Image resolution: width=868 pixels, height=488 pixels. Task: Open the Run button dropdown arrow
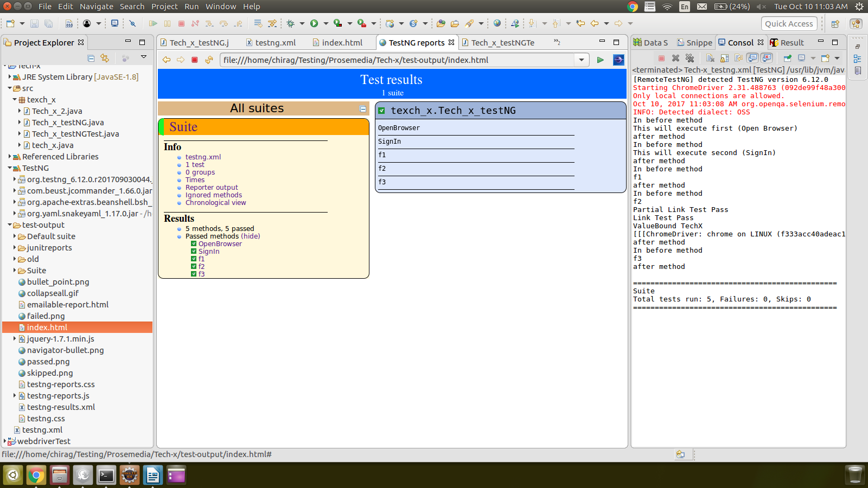(325, 23)
